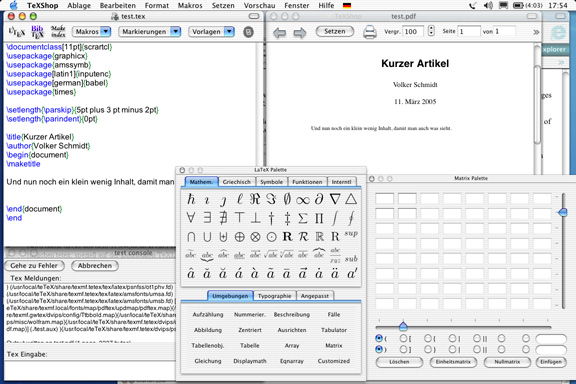Click Einfügen in the Matrix Palette
576x384 pixels.
click(x=551, y=362)
